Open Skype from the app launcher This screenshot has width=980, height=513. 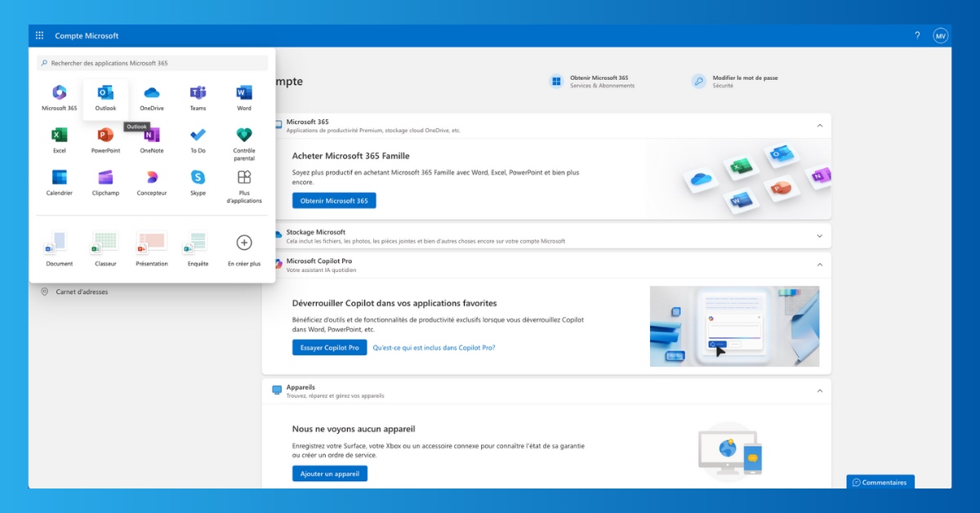click(198, 182)
